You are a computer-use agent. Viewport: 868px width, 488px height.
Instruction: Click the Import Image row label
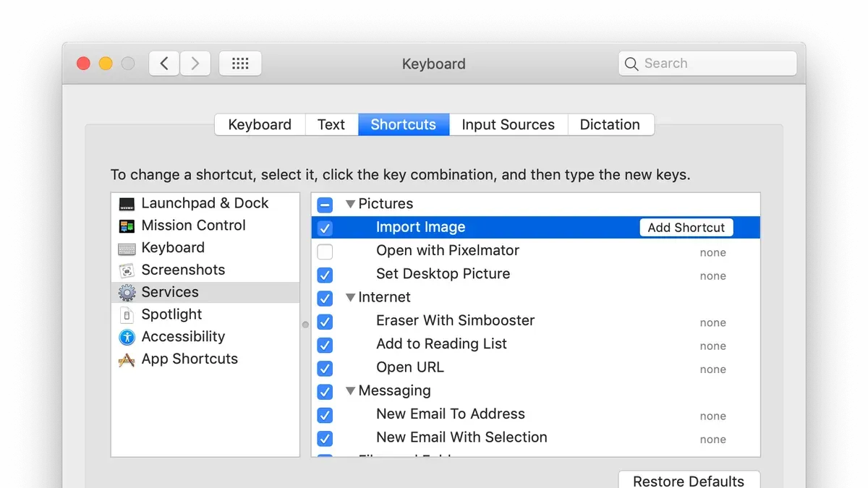420,228
